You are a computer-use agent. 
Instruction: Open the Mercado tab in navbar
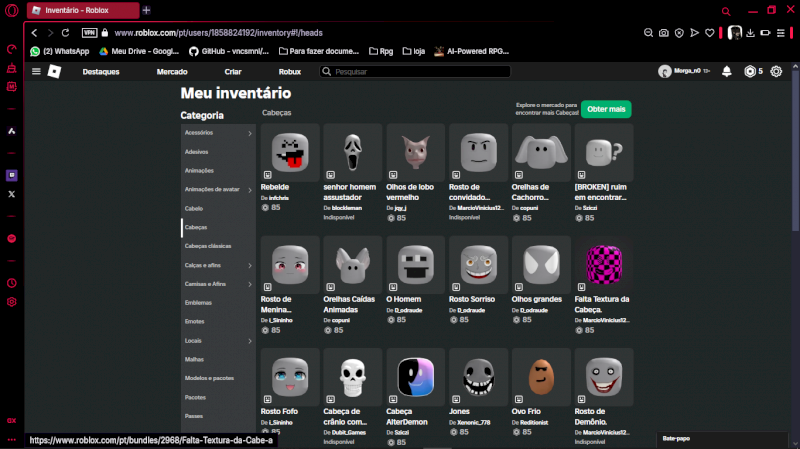click(x=172, y=72)
